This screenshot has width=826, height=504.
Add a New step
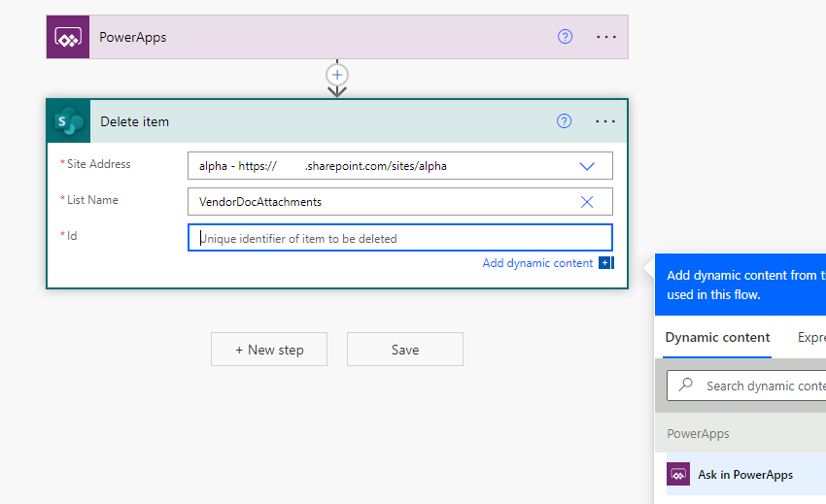[269, 350]
